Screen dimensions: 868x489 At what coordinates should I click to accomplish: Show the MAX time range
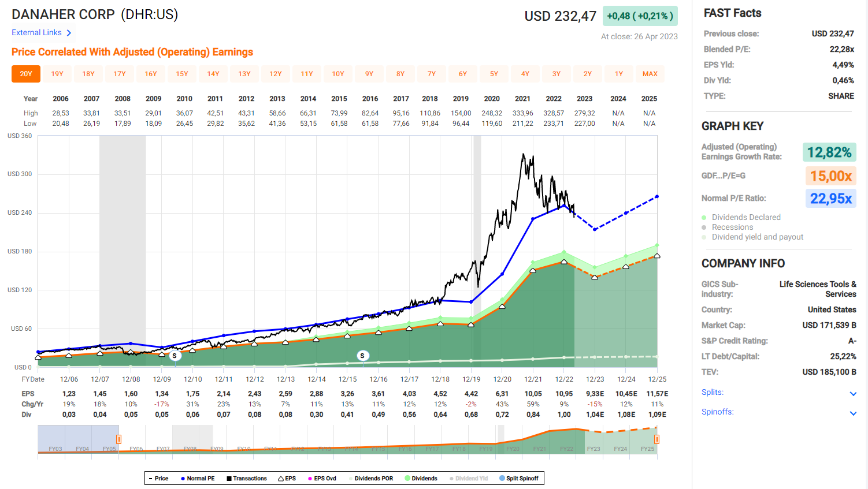point(650,74)
